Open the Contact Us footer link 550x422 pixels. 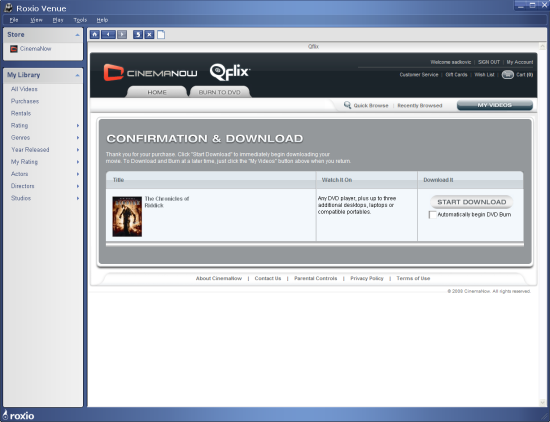tap(268, 278)
